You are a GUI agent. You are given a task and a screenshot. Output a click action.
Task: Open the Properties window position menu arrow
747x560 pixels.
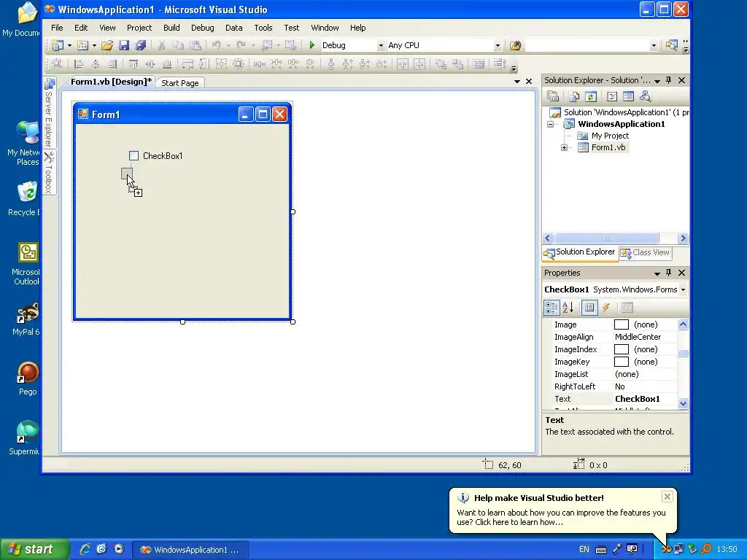pos(657,273)
